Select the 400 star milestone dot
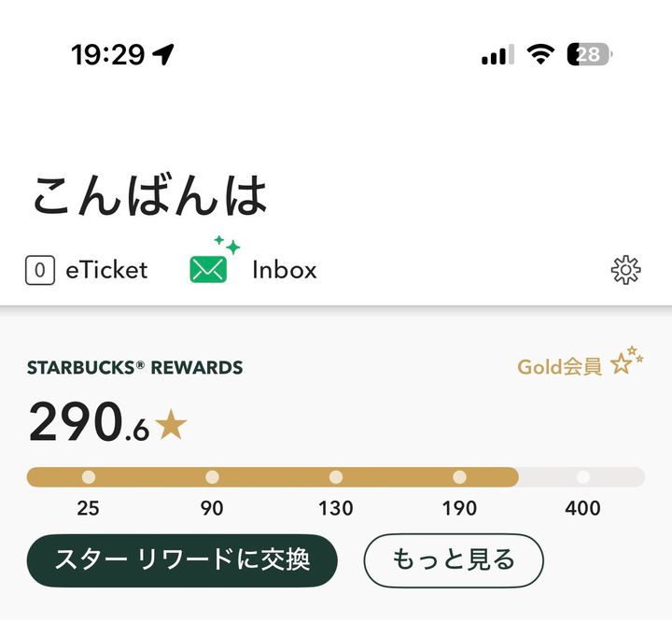This screenshot has height=623, width=672. tap(583, 477)
